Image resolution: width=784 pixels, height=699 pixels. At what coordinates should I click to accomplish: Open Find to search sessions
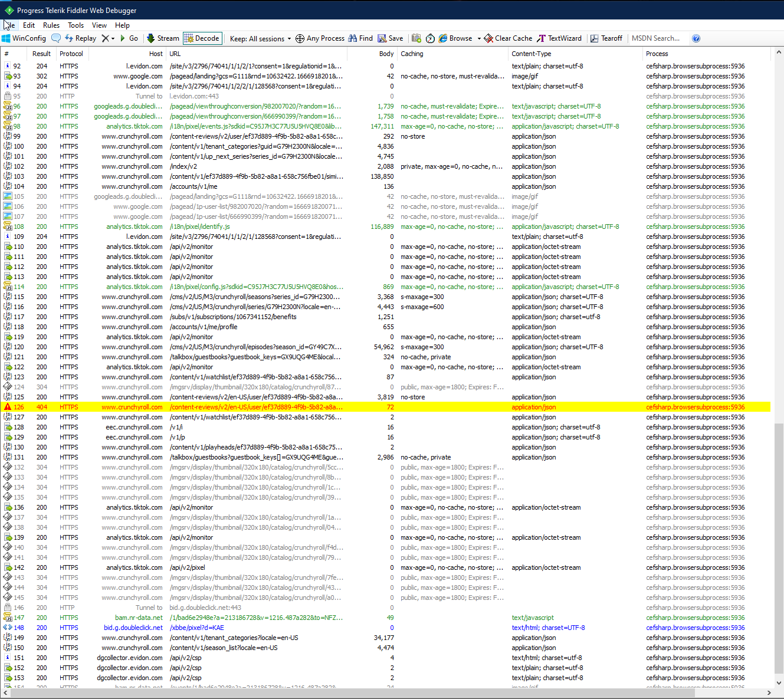(x=360, y=38)
